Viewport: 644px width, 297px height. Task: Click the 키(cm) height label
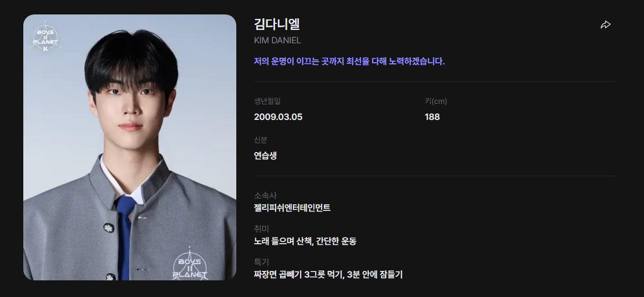click(436, 101)
